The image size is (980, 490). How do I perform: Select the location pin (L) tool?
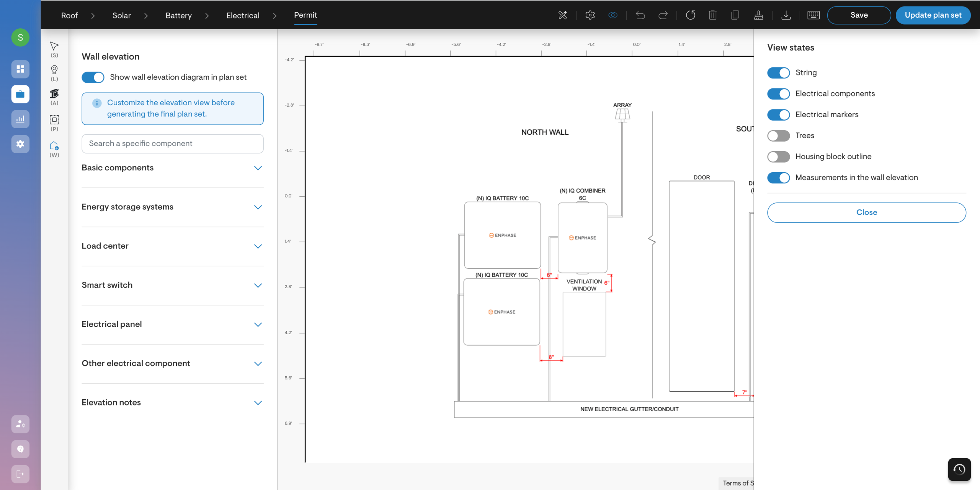click(x=54, y=70)
